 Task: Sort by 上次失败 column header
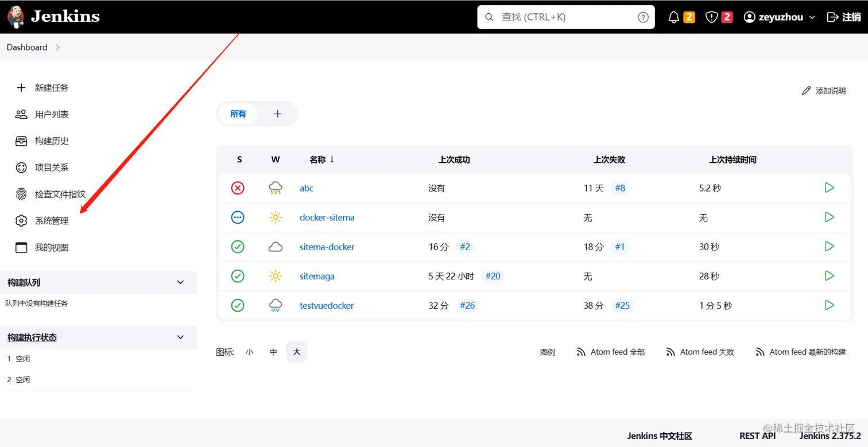click(x=609, y=160)
